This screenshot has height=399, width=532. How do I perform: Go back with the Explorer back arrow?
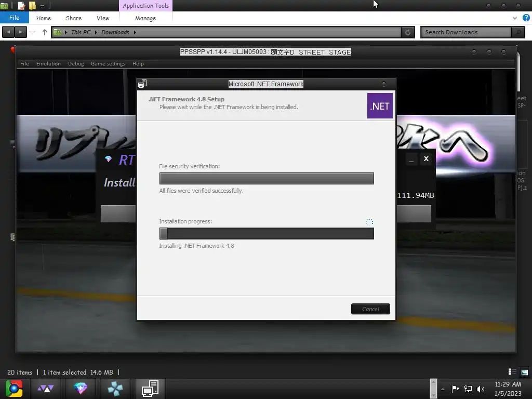pyautogui.click(x=8, y=32)
